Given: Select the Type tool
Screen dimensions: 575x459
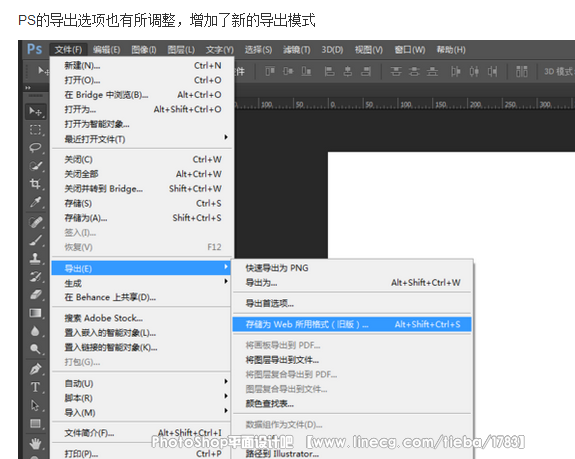Looking at the screenshot, I should click(35, 387).
